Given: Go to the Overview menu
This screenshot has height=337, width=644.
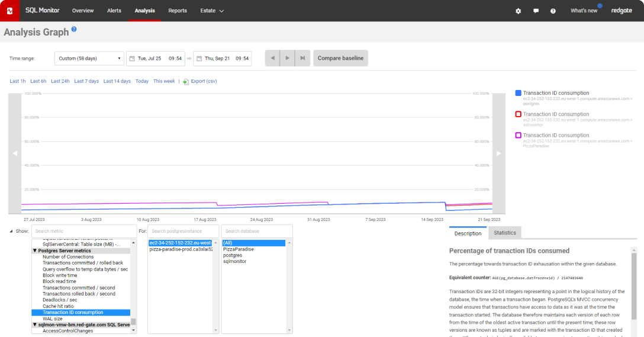Looking at the screenshot, I should coord(83,11).
